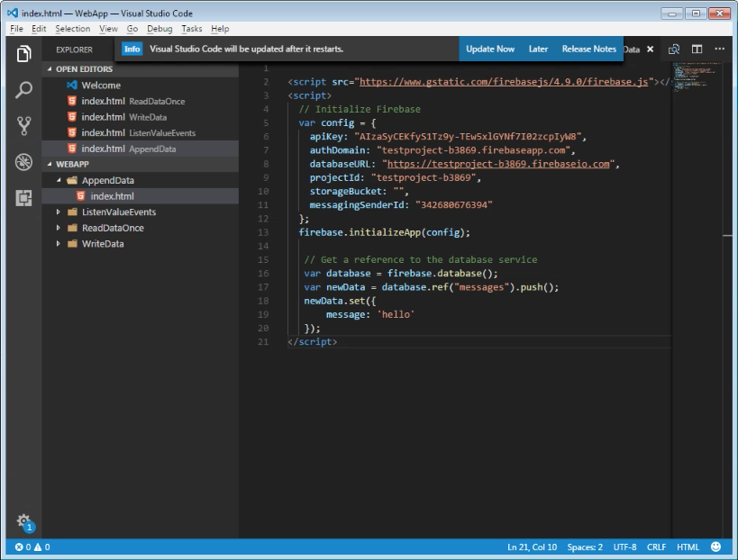Open the Go menu

point(132,29)
